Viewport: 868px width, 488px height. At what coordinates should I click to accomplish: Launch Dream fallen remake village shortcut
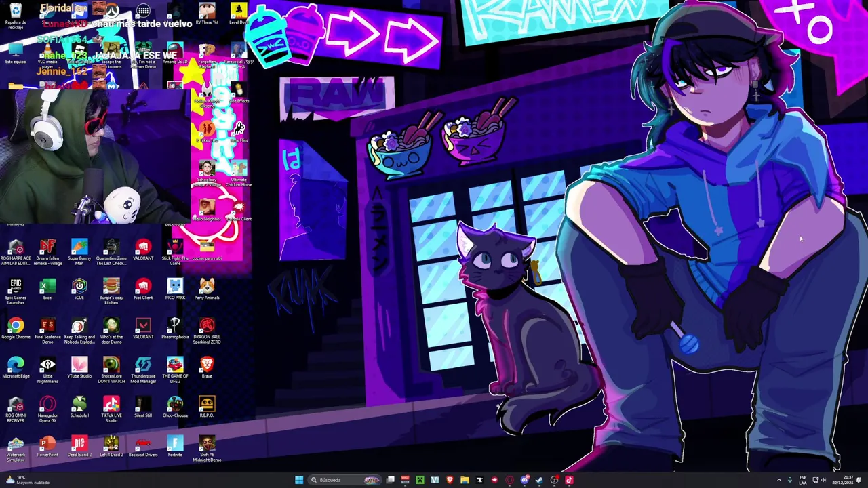pyautogui.click(x=47, y=252)
